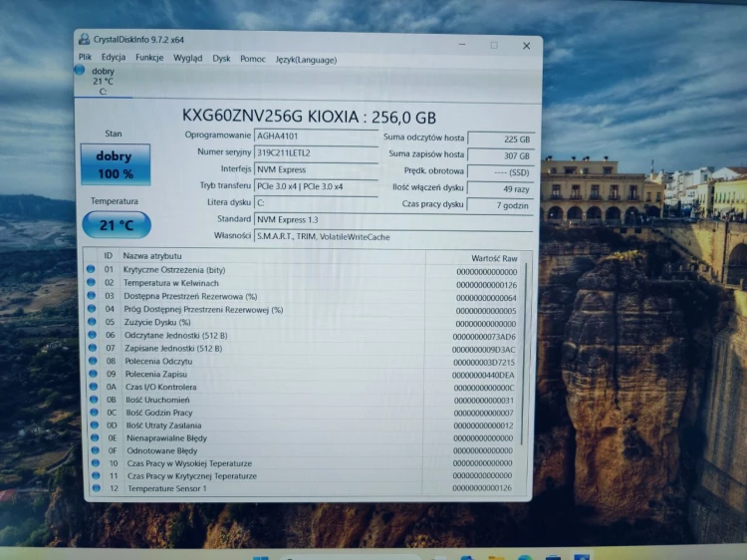Screen dimensions: 747x560
Task: Click the serial number field 319C211LETL2
Action: pyautogui.click(x=316, y=153)
